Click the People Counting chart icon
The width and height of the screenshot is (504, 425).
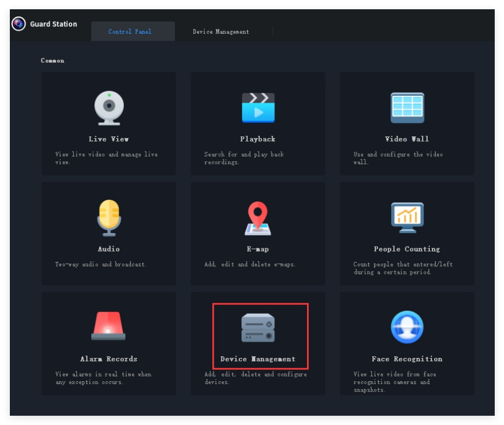[407, 218]
